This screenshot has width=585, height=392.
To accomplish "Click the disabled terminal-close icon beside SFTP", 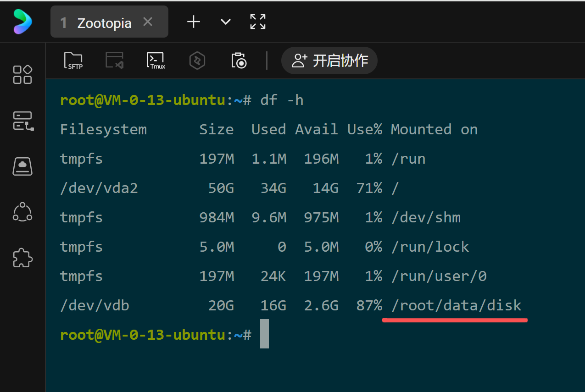I will coord(115,60).
